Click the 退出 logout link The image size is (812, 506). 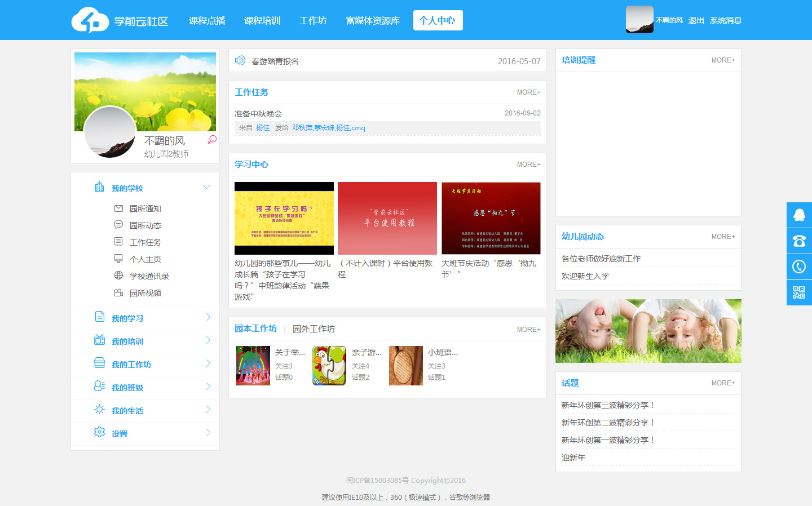point(696,20)
